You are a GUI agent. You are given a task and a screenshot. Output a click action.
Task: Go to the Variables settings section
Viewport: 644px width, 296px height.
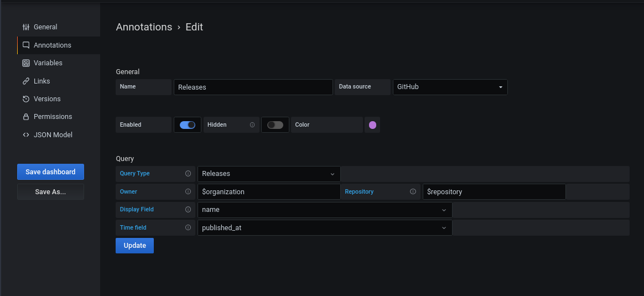48,63
